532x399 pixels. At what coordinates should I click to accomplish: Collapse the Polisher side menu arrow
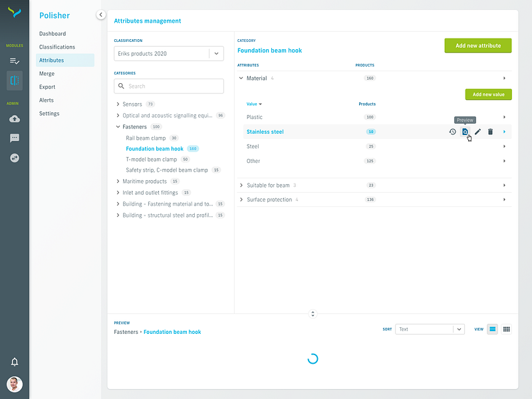click(x=101, y=15)
